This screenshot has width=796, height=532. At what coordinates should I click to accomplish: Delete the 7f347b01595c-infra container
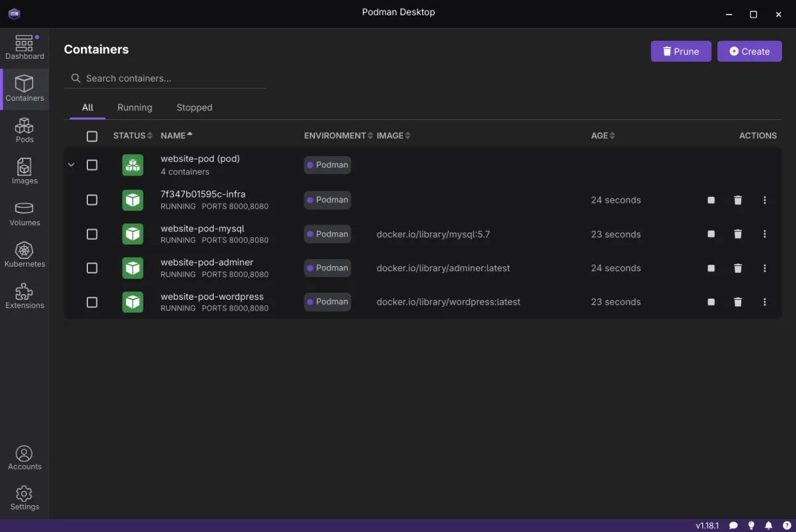738,200
